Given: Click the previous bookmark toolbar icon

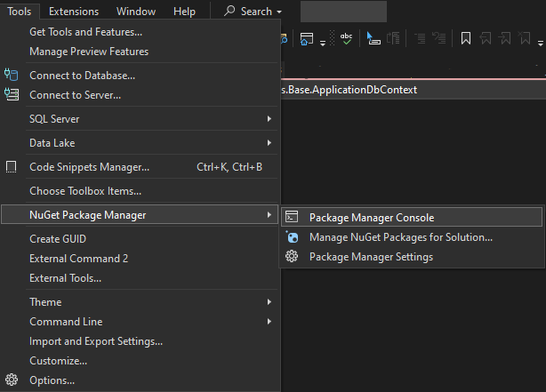Looking at the screenshot, I should (x=485, y=38).
